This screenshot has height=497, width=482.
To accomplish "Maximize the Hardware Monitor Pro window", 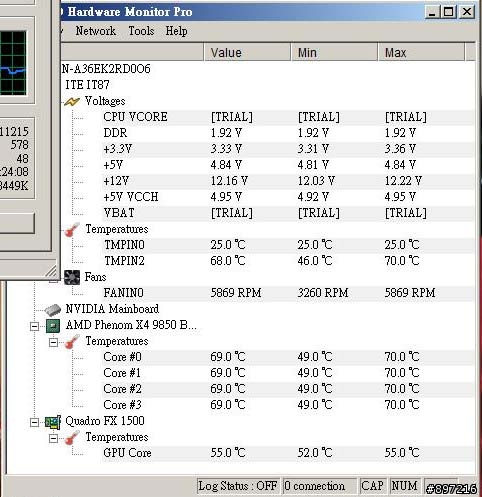I will (449, 12).
